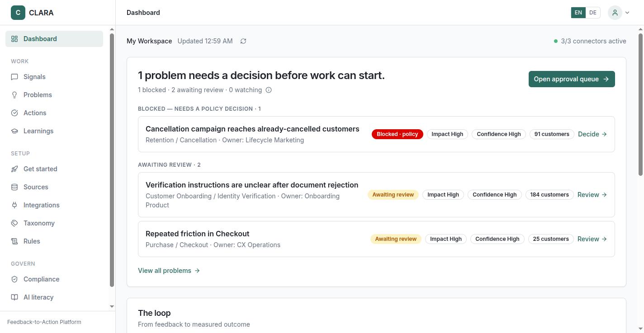Viewport: 644px width, 333px height.
Task: Click the AI literacy book icon
Action: [x=14, y=297]
